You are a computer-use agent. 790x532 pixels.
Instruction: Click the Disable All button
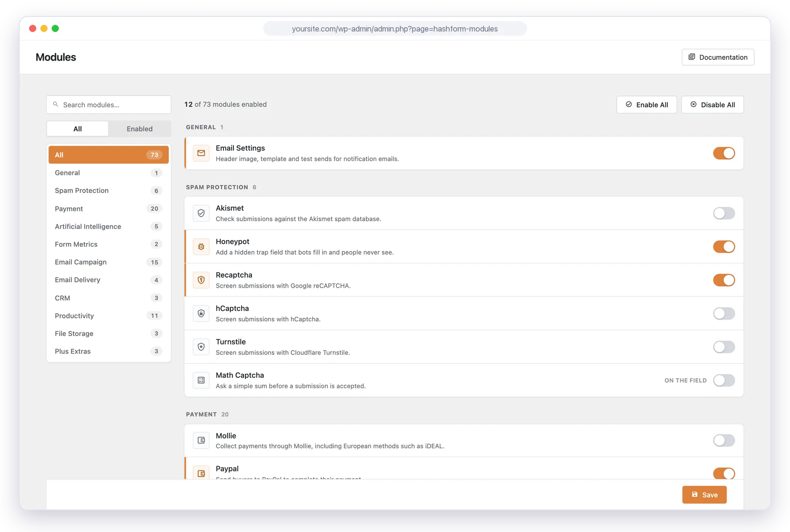pos(712,105)
